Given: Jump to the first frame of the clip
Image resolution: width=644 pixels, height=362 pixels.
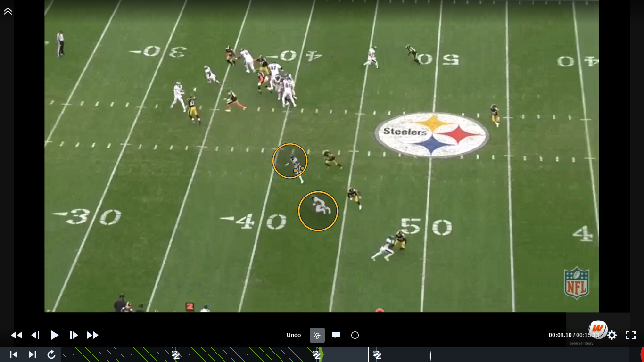Looking at the screenshot, I should pyautogui.click(x=13, y=354).
